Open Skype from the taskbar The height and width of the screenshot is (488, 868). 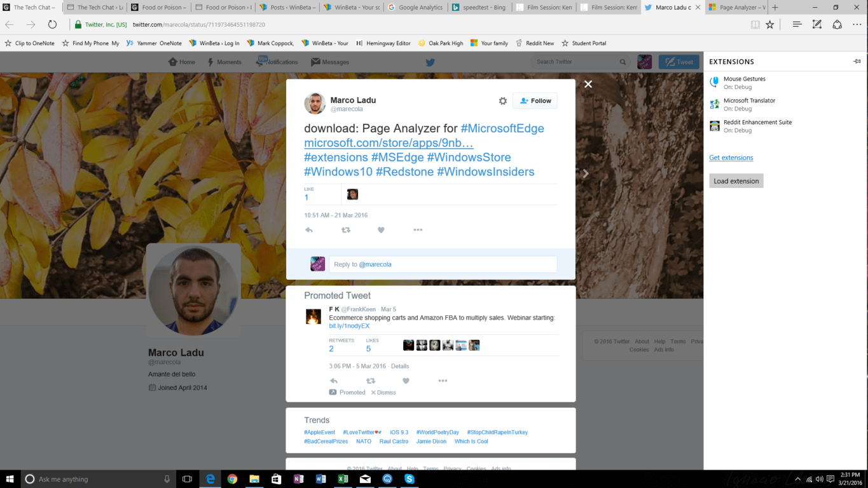[x=410, y=479]
